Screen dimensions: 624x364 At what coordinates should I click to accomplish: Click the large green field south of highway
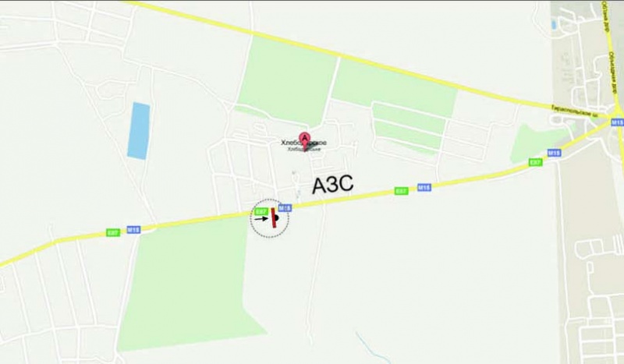pyautogui.click(x=187, y=287)
